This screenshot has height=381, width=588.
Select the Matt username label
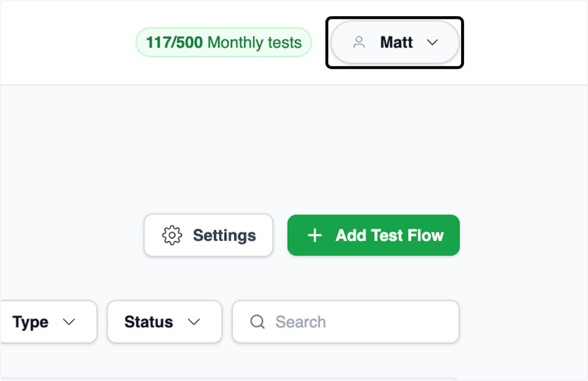click(x=396, y=42)
